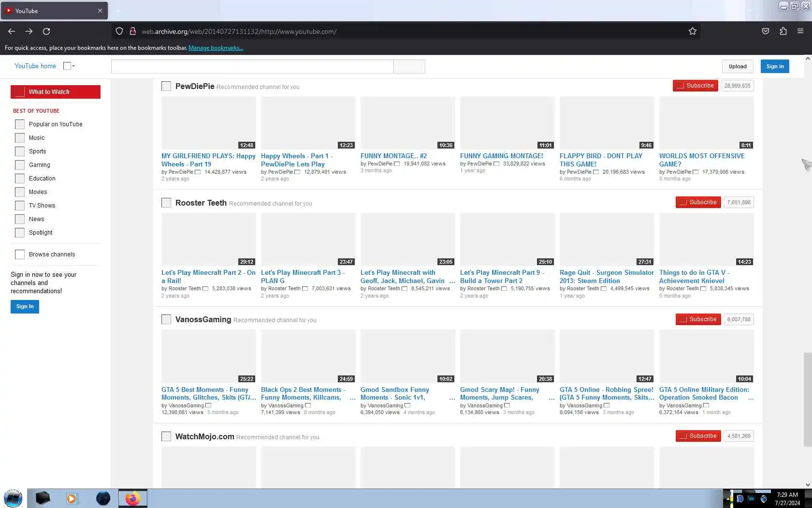Click the Upload button
The image size is (812, 508).
pos(738,66)
